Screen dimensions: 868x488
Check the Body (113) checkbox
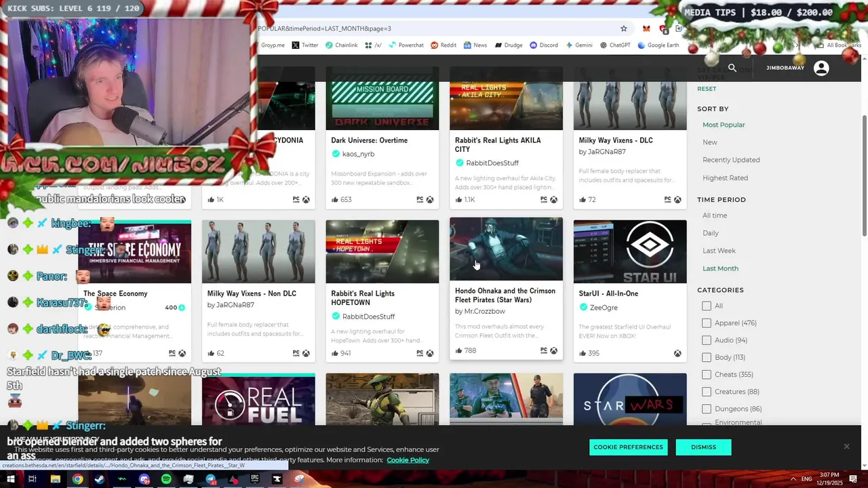707,357
